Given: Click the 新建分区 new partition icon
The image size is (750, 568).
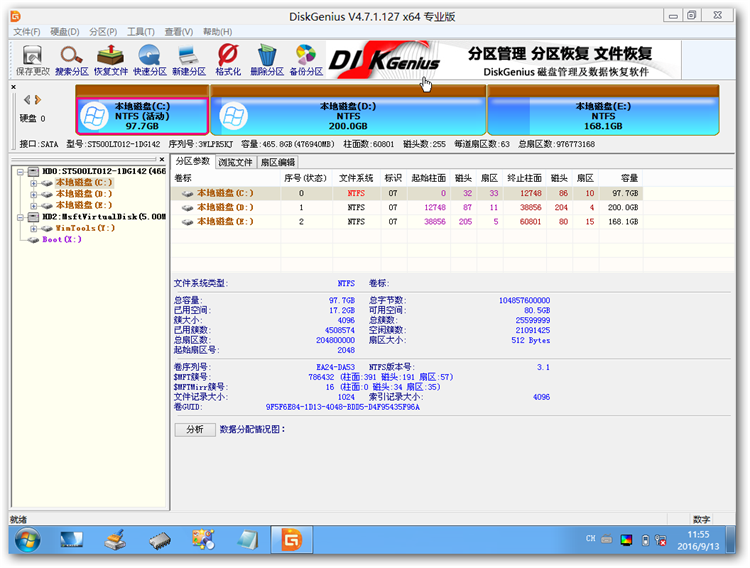Looking at the screenshot, I should coord(189,60).
